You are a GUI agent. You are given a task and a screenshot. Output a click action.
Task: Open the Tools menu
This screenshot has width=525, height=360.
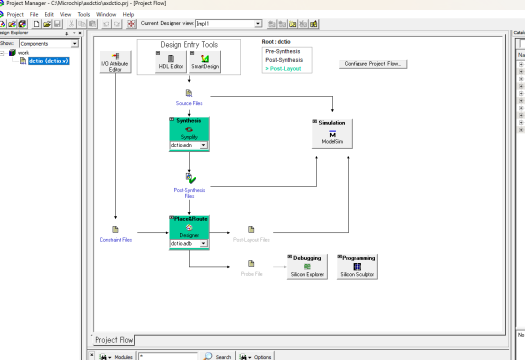click(x=84, y=14)
